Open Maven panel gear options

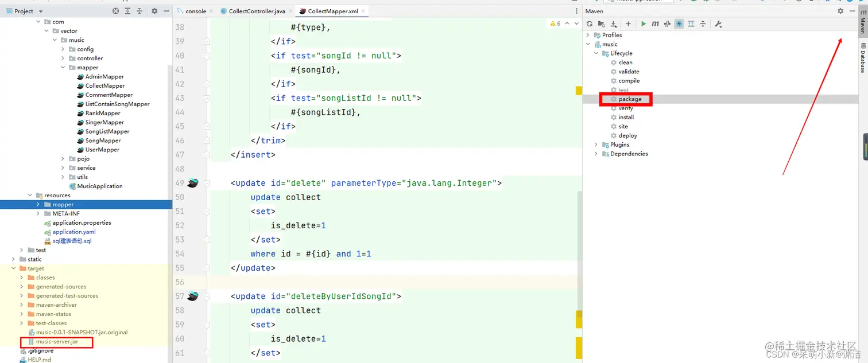840,11
